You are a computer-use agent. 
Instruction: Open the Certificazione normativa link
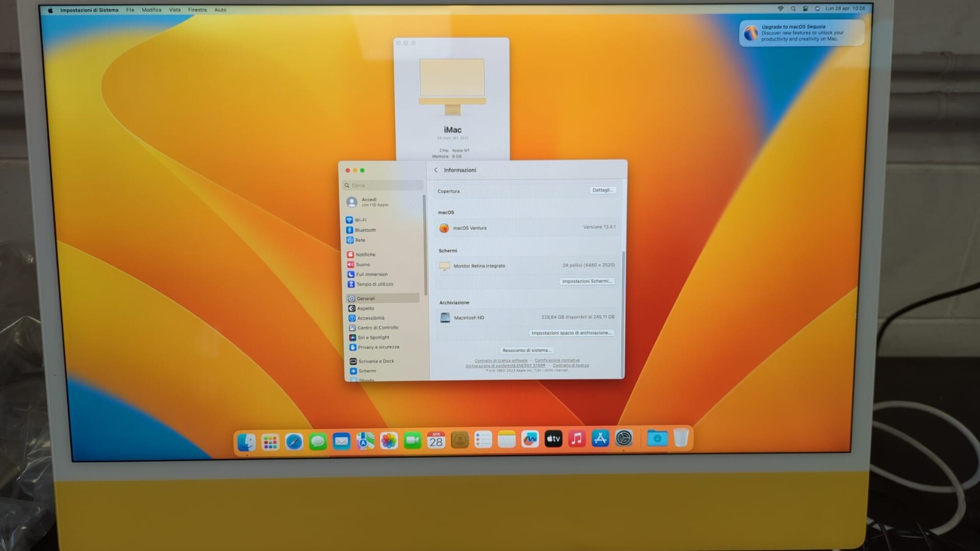point(557,360)
